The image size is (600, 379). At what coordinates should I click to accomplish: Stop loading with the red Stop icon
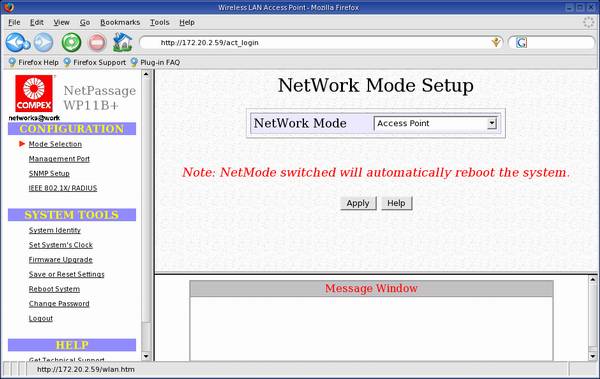(x=97, y=42)
